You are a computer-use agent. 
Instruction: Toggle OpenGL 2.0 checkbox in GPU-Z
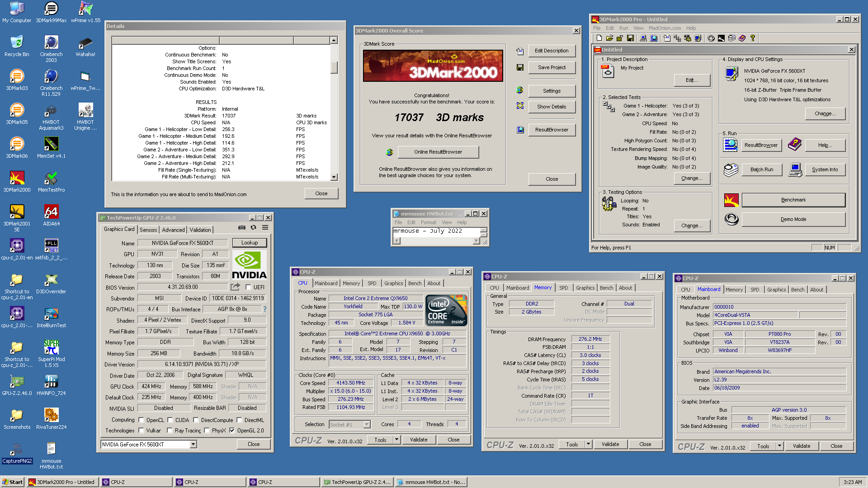[x=232, y=430]
